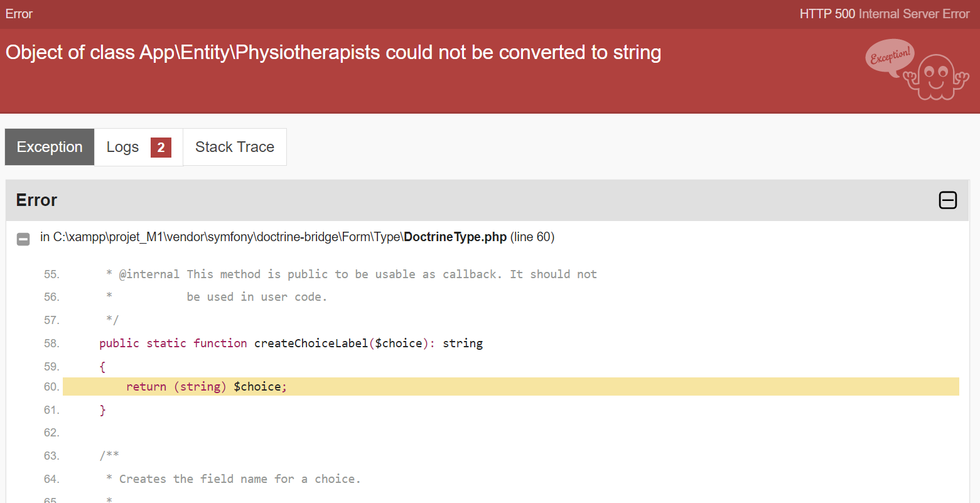Toggle the exception source preview open or closed
This screenshot has height=503, width=980.
click(x=23, y=239)
